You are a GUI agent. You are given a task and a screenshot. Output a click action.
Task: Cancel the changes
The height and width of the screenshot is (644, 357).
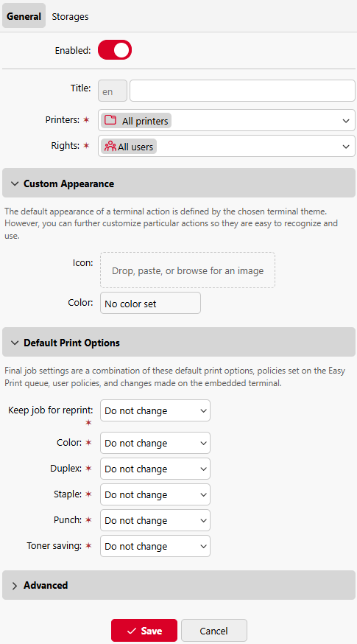[x=213, y=631]
